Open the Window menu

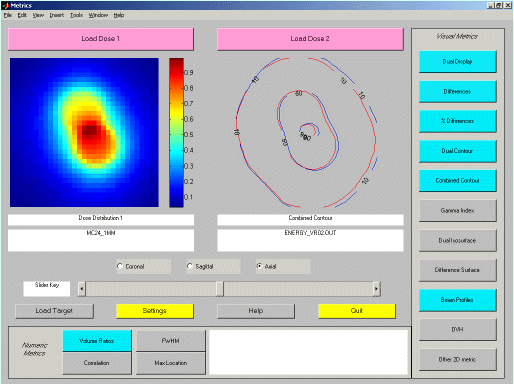98,15
